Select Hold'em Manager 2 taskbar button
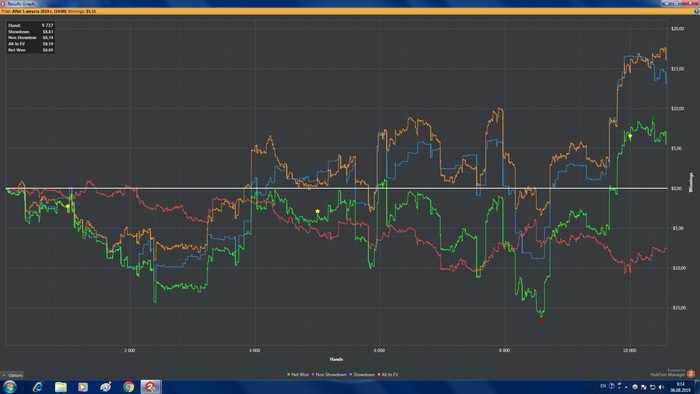The width and height of the screenshot is (700, 394). [x=150, y=386]
